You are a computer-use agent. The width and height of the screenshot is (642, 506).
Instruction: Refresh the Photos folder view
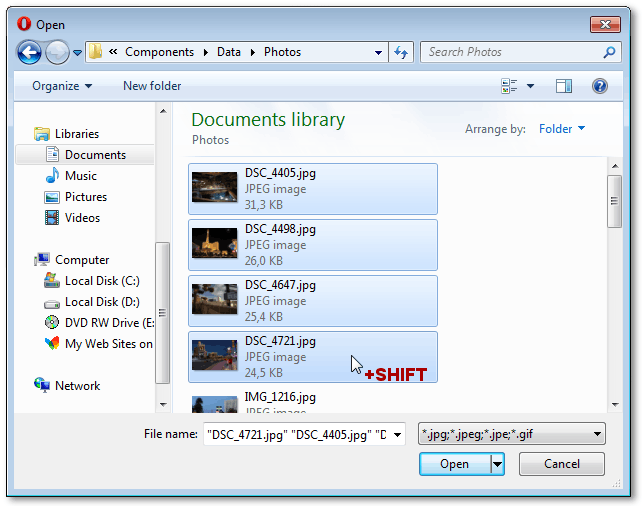[x=401, y=52]
